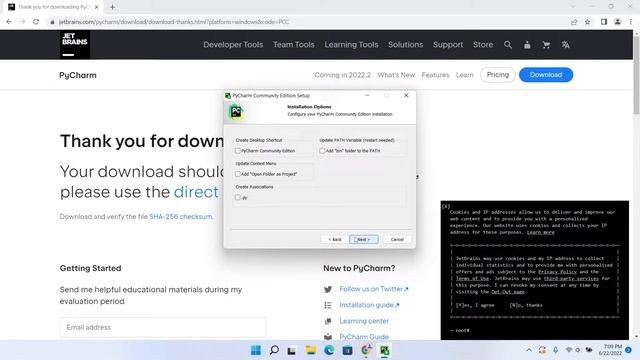The height and width of the screenshot is (360, 640).
Task: Open the browser side panel icon
Action: click(x=604, y=22)
